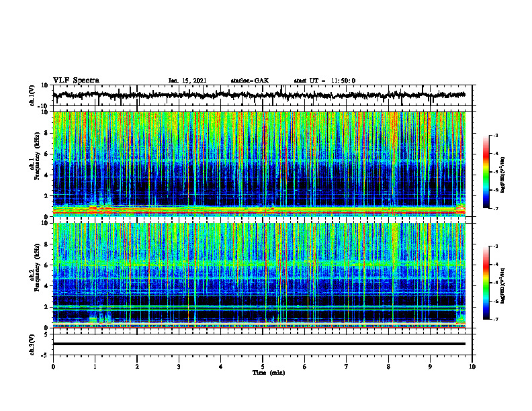Image resolution: width=532 pixels, height=411 pixels.
Task: Click the "station=GAK" label
Action: point(250,81)
